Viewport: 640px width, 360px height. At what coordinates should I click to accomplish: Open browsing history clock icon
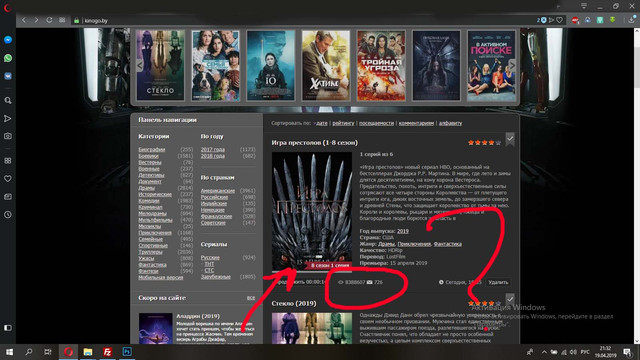(x=8, y=215)
